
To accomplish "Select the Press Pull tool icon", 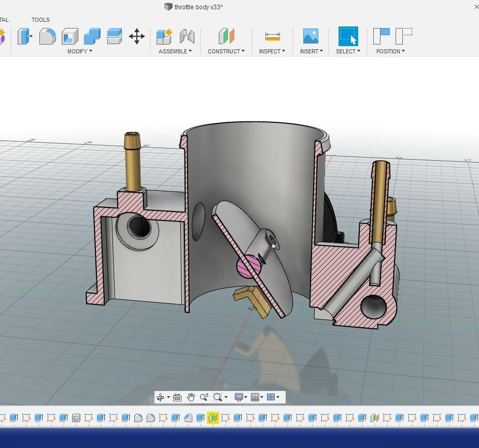I will (24, 36).
